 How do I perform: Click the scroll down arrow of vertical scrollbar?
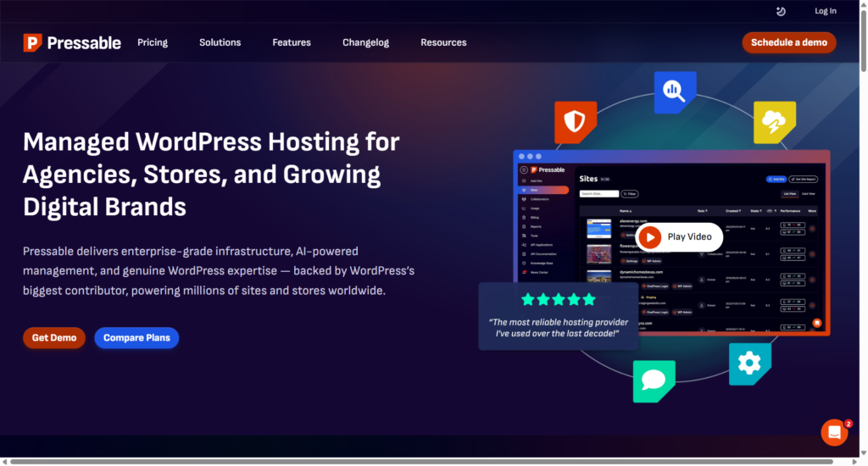point(864,452)
